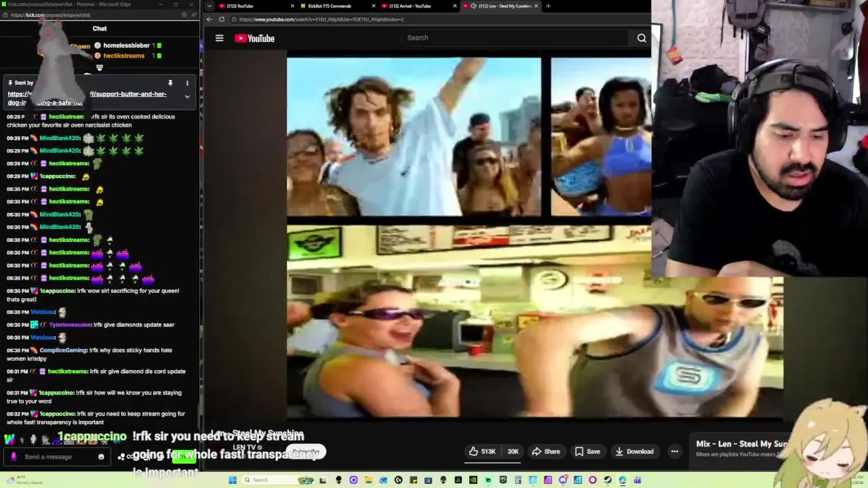The width and height of the screenshot is (868, 488).
Task: Switch to the KickBot TTS Commands tab
Action: pyautogui.click(x=332, y=6)
